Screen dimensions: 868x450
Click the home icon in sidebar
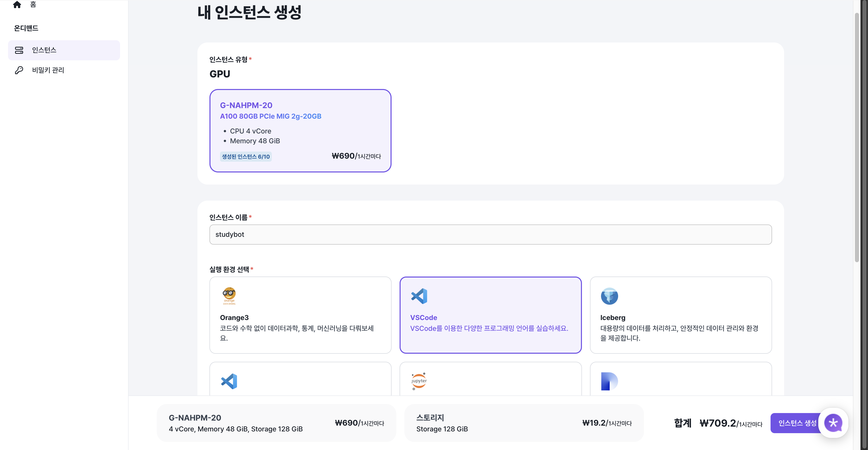17,4
